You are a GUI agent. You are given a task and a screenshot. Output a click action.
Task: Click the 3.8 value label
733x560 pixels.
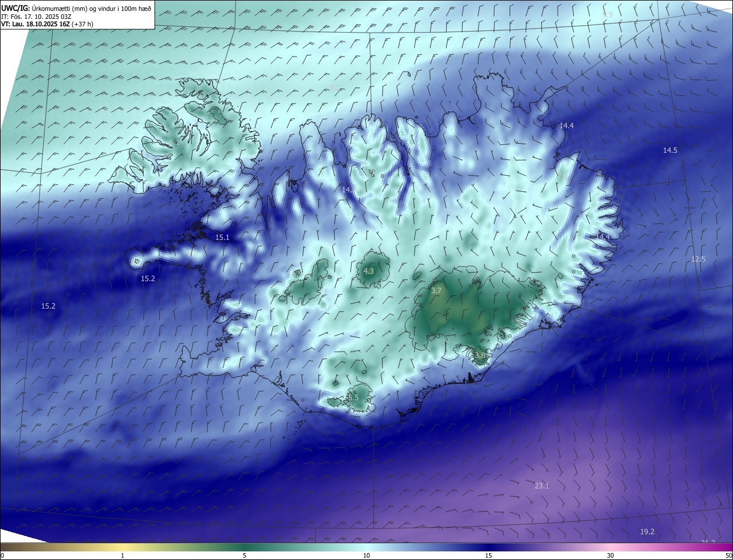(x=480, y=355)
